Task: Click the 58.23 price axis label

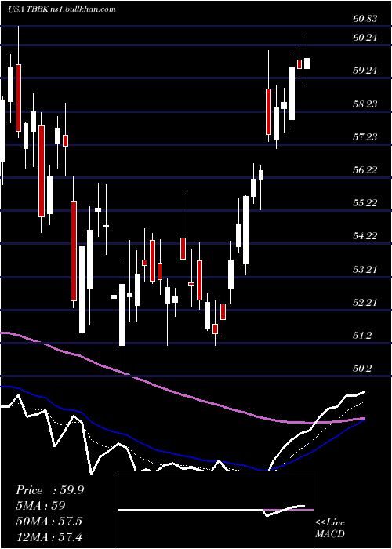Action: [x=365, y=104]
